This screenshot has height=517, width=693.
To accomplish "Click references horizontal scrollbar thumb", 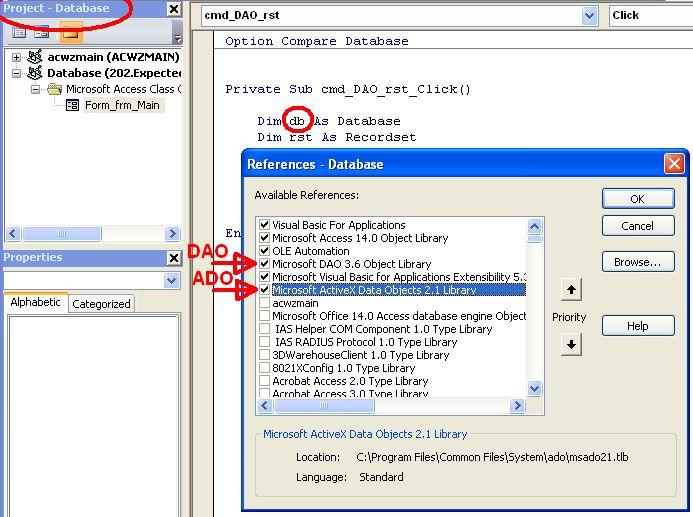I will [324, 406].
